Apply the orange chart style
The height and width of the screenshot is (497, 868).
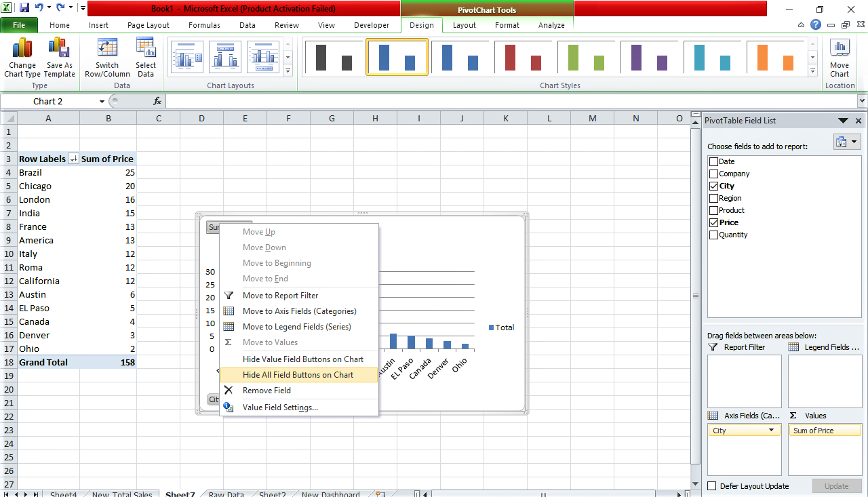click(x=775, y=57)
